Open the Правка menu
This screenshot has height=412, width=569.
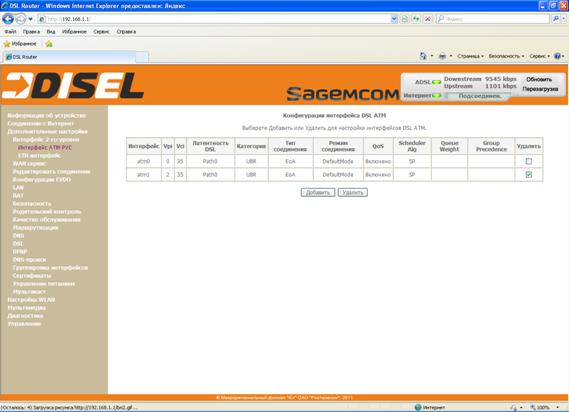click(31, 32)
